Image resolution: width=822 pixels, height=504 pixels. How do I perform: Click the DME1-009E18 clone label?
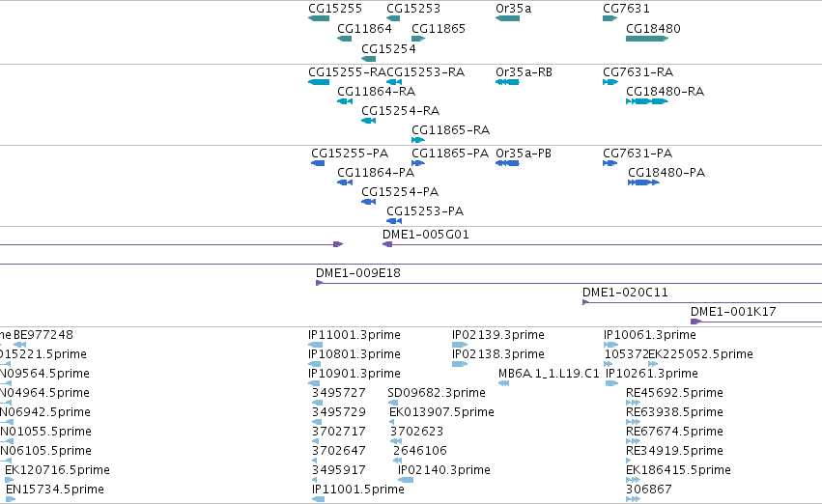point(358,273)
